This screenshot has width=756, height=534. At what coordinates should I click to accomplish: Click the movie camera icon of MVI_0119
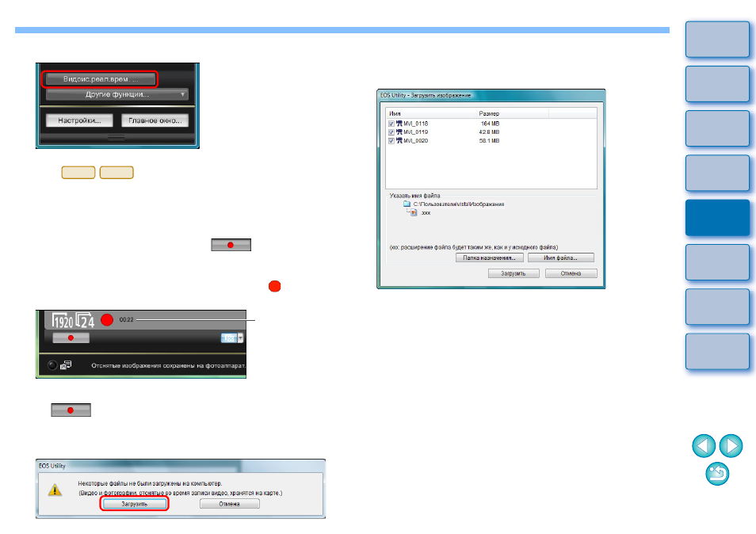click(399, 132)
